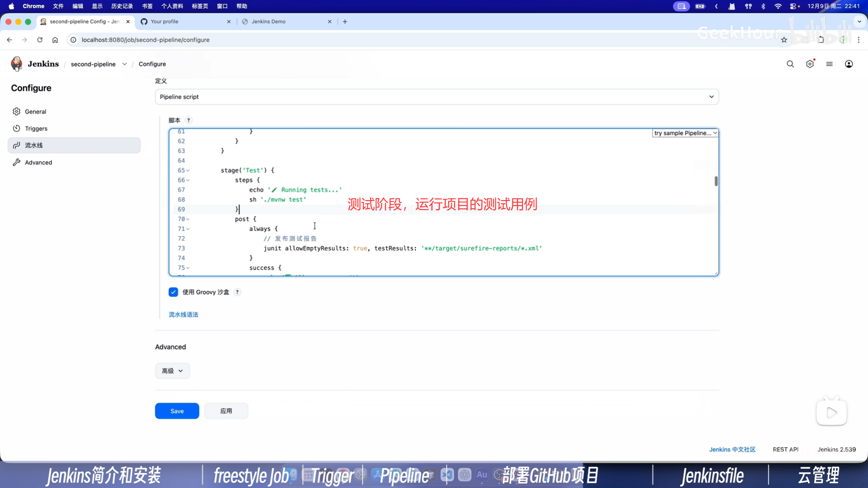868x488 pixels.
Task: Uncheck the Groovy sandbox checkbox
Action: (173, 292)
